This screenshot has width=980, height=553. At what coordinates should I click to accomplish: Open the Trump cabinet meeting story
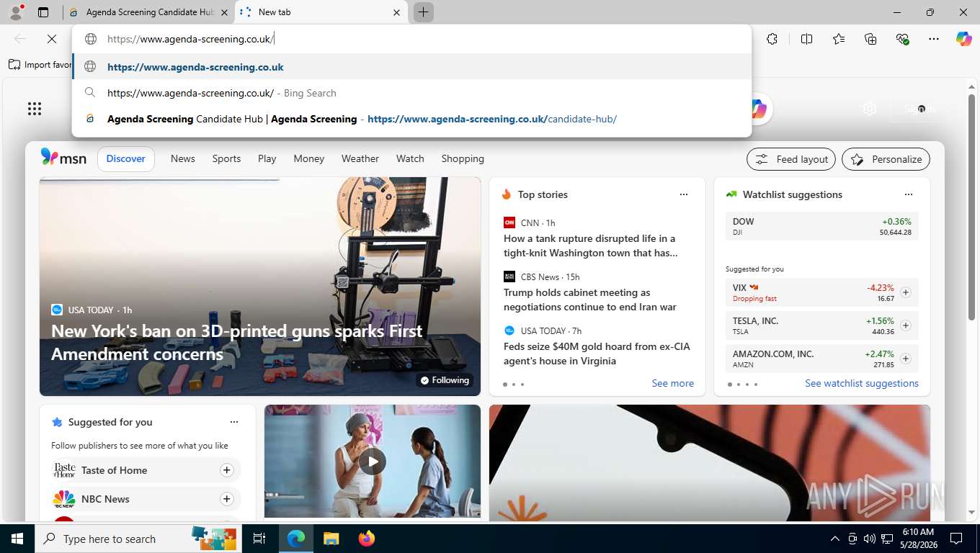click(x=590, y=300)
